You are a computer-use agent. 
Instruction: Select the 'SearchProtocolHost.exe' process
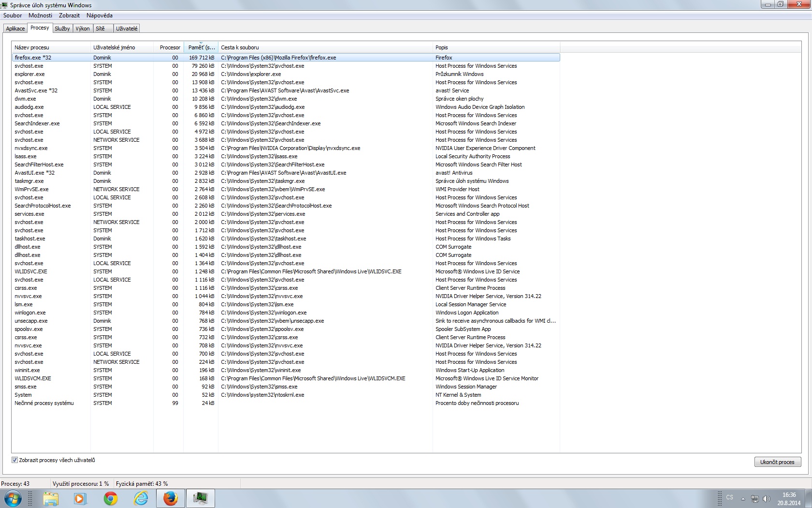coord(286,206)
